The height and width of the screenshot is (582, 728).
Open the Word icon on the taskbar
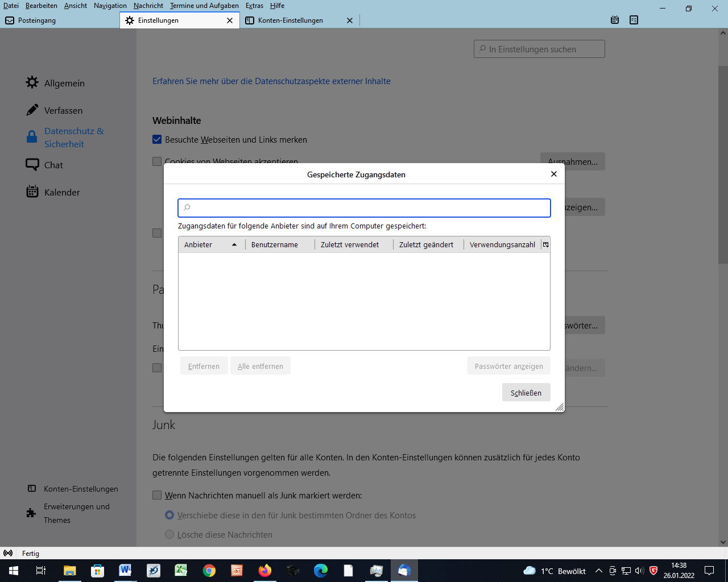coord(125,571)
